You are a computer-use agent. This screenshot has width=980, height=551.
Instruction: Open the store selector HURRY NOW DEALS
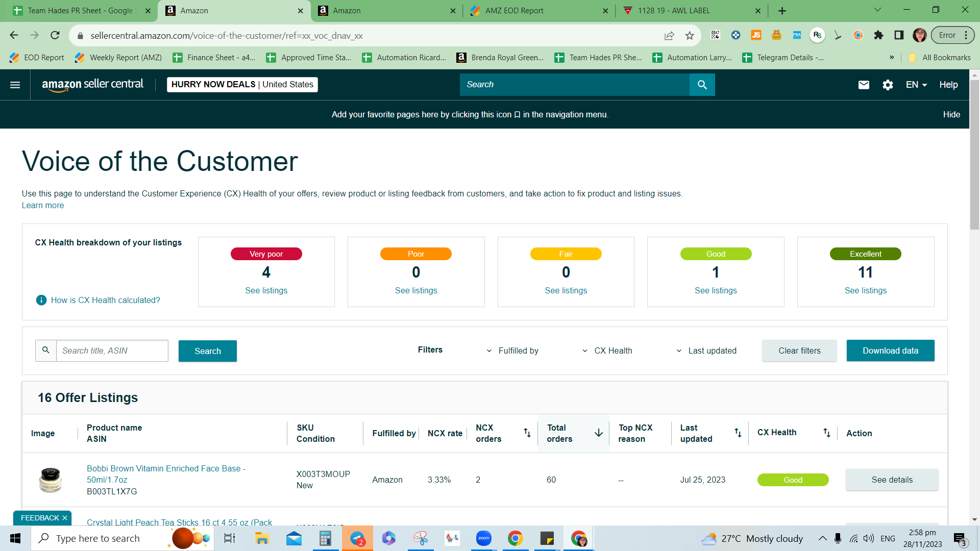tap(242, 85)
